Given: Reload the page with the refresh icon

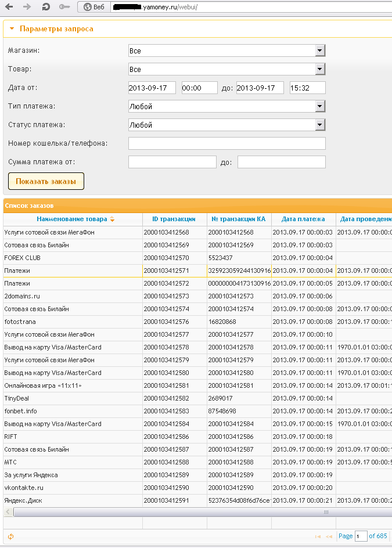Looking at the screenshot, I should point(45,6).
